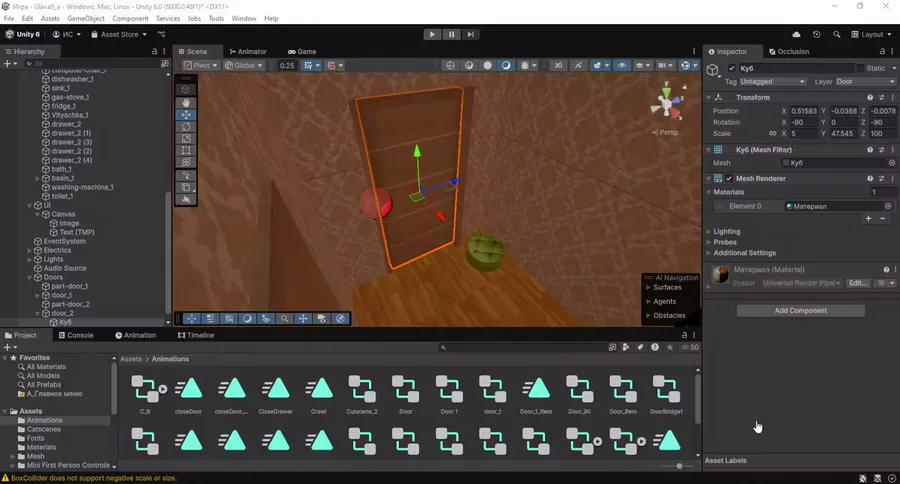Open Element 0 material picker circle

coord(888,206)
